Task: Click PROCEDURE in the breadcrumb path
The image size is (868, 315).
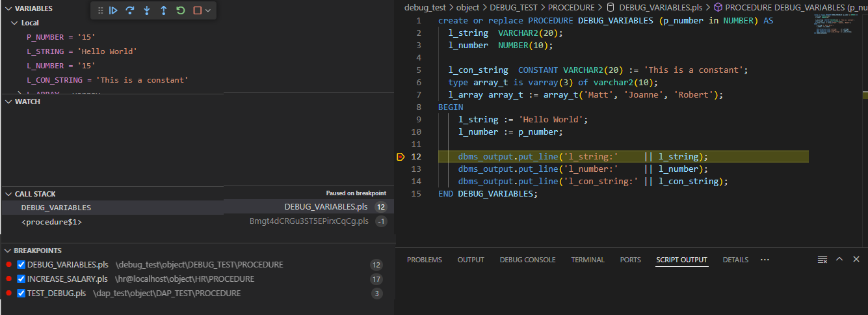Action: (x=571, y=8)
